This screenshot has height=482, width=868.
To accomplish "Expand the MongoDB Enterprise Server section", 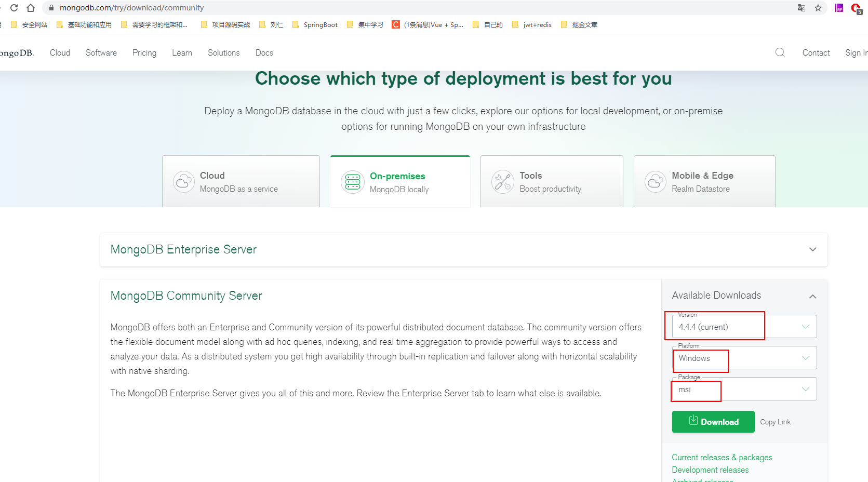I will click(x=812, y=249).
